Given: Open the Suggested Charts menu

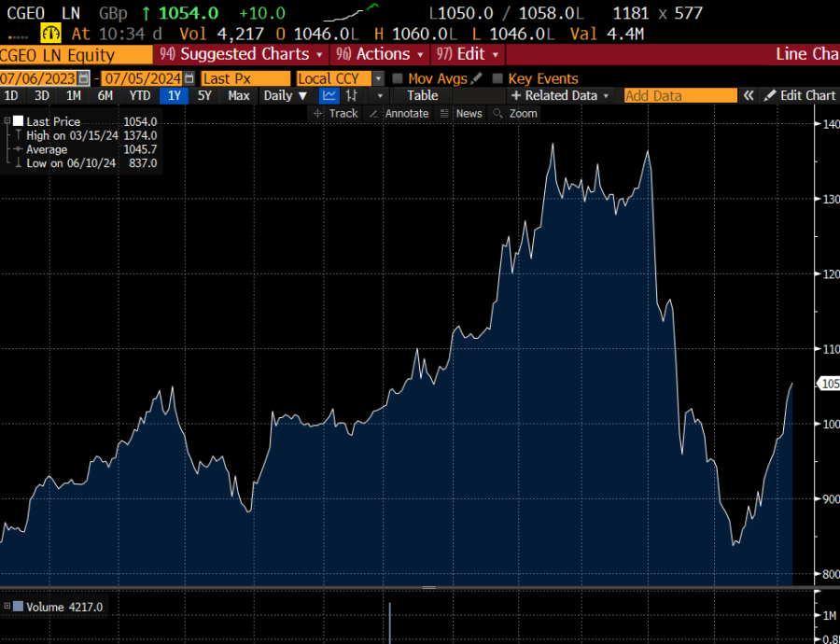Looking at the screenshot, I should [x=243, y=54].
